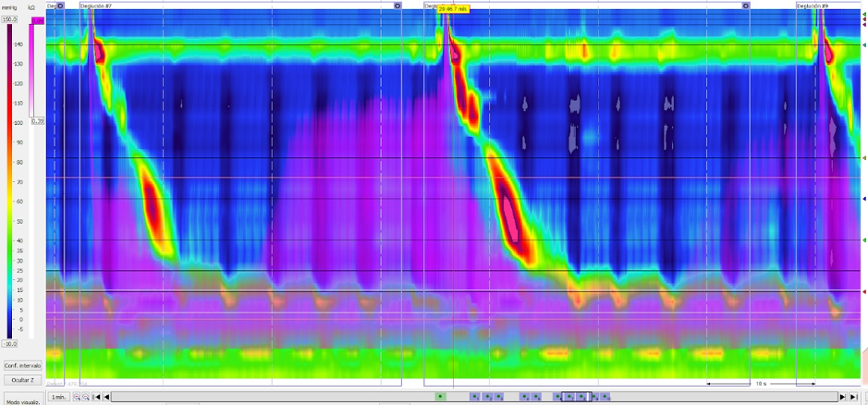Open the 1 min. time scale selector
868x406 pixels.
pos(58,397)
